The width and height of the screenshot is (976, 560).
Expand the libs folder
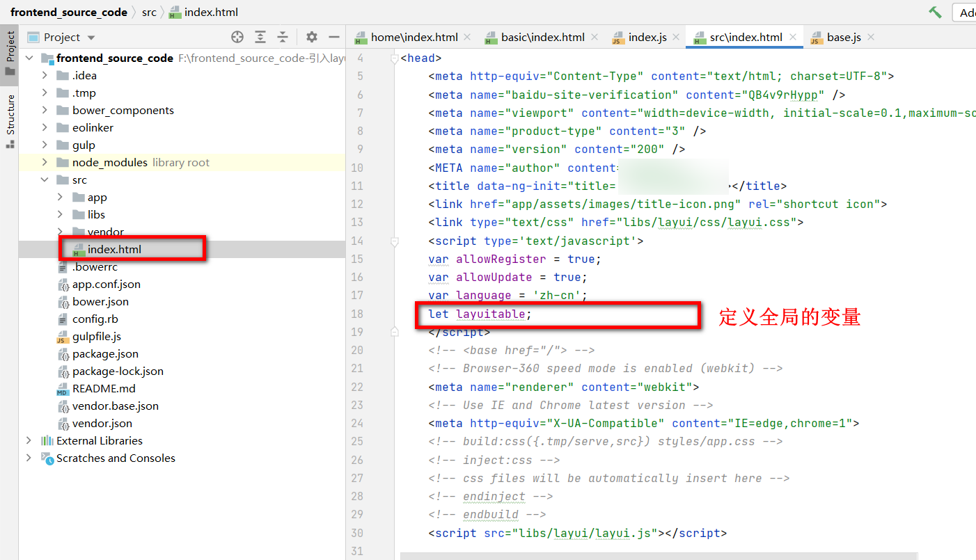coord(60,214)
